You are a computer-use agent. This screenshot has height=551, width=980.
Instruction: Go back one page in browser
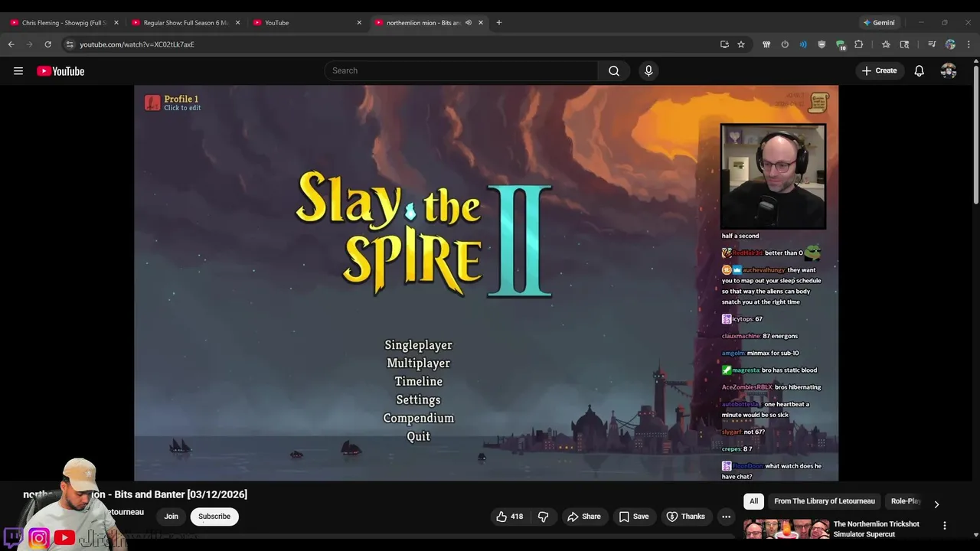click(x=11, y=44)
